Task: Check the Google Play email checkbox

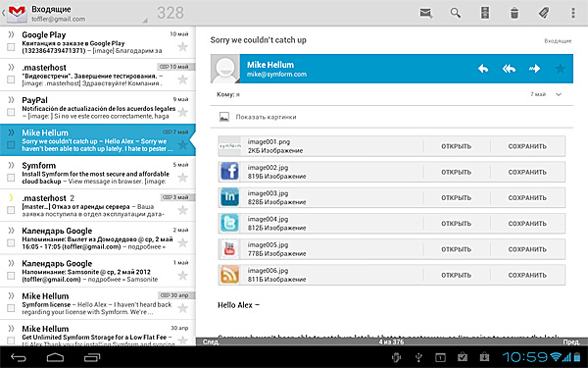Action: (x=11, y=47)
